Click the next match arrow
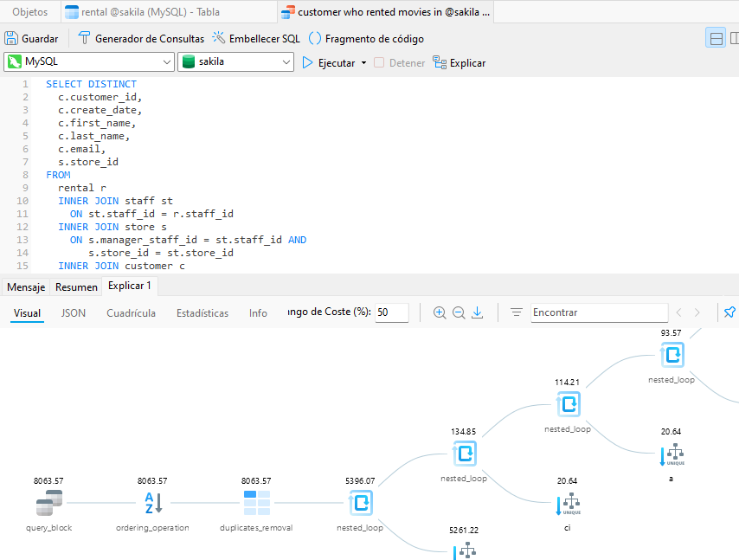The image size is (739, 560). point(697,312)
